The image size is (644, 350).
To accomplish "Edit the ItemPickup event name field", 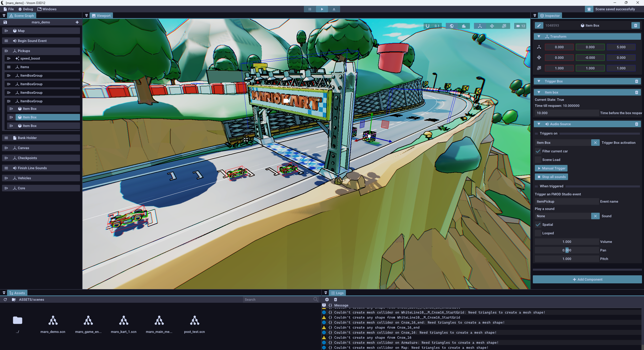I will 567,201.
